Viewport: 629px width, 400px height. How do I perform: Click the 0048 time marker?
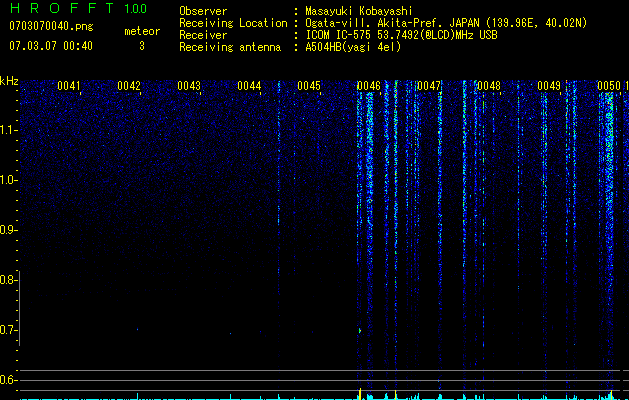click(489, 86)
